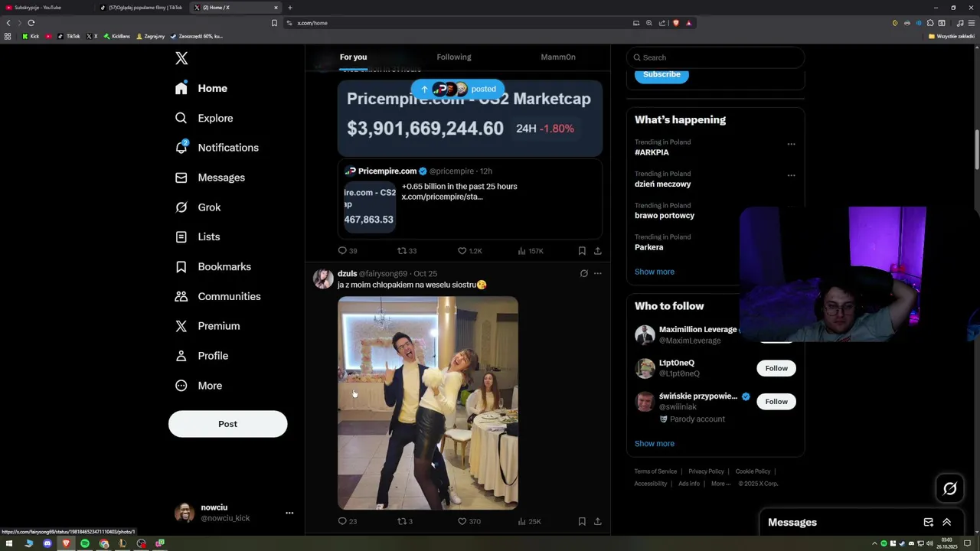View analytics of Pricempire post

click(x=530, y=251)
